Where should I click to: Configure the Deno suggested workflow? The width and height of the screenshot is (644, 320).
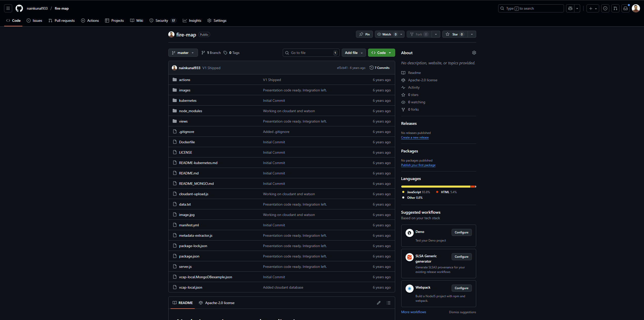point(461,232)
